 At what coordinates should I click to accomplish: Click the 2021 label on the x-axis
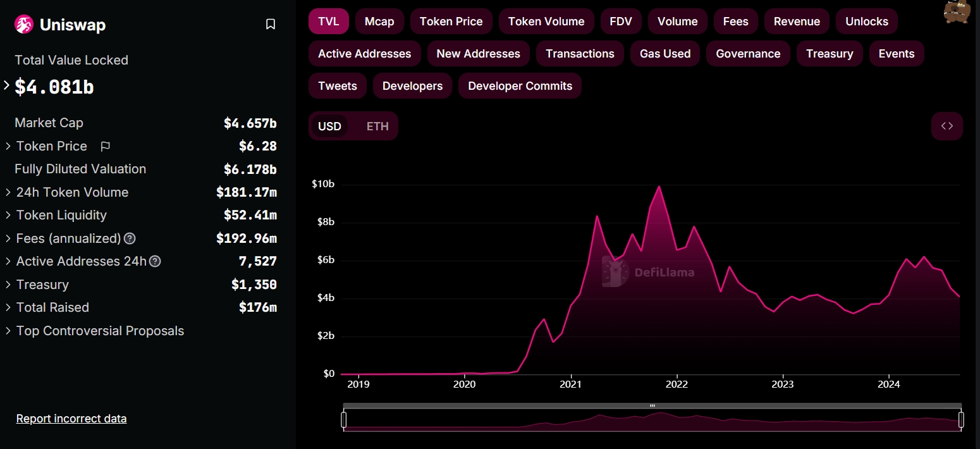click(571, 384)
